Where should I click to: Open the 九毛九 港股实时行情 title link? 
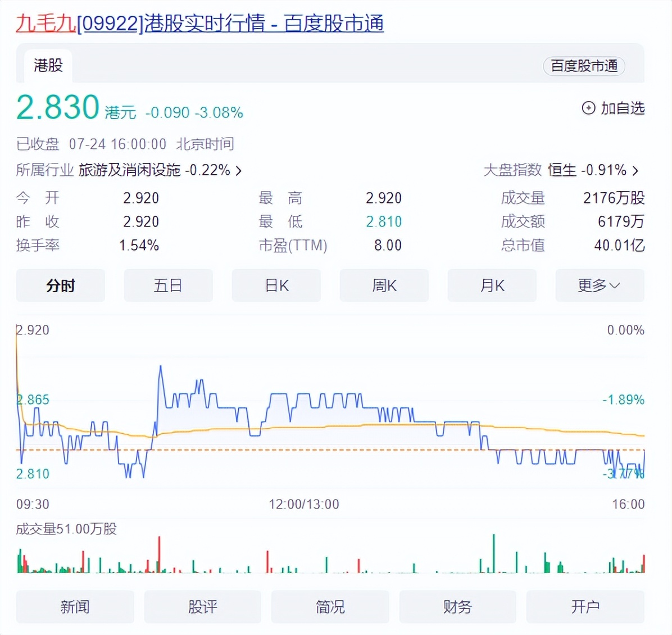click(199, 24)
